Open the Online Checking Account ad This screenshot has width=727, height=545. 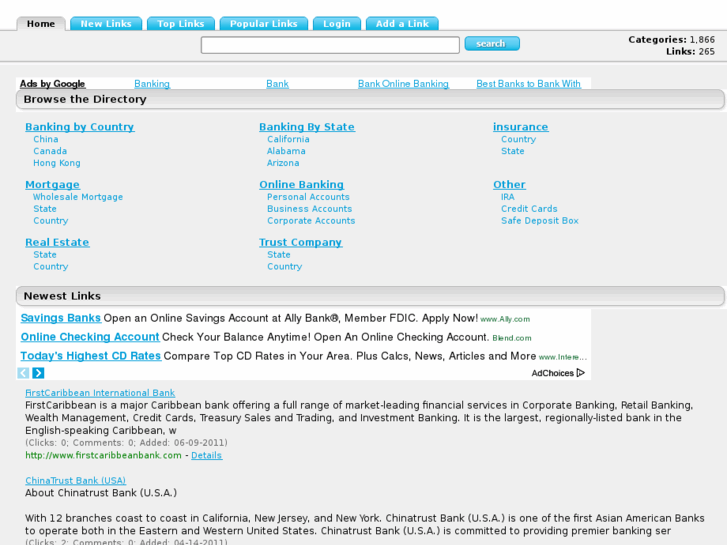pos(90,337)
